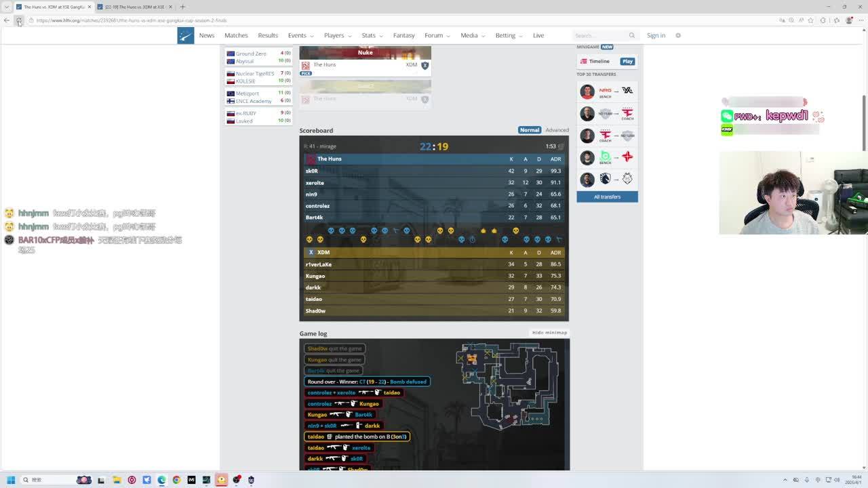Viewport: 868px width, 488px height.
Task: Click the Game log minimap image
Action: [509, 385]
